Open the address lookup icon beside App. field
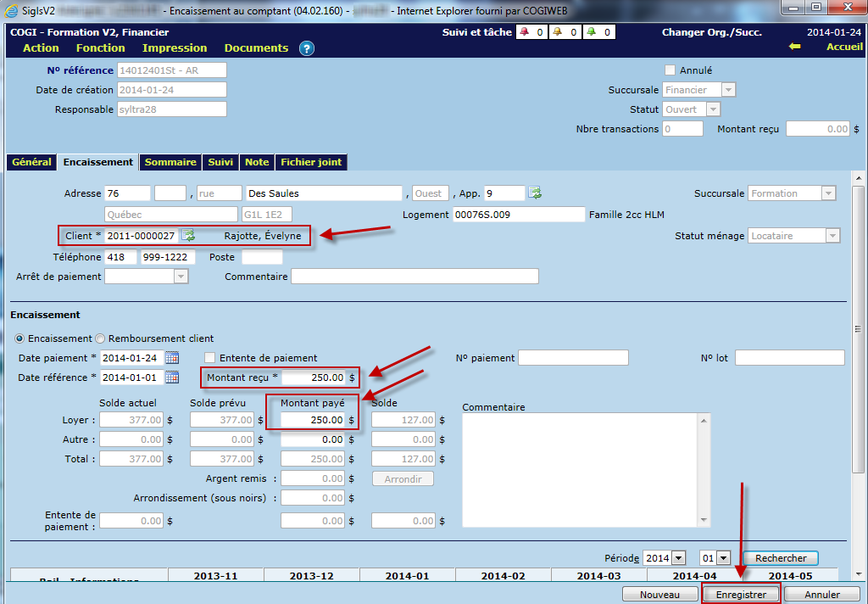This screenshot has height=604, width=868. tap(536, 193)
